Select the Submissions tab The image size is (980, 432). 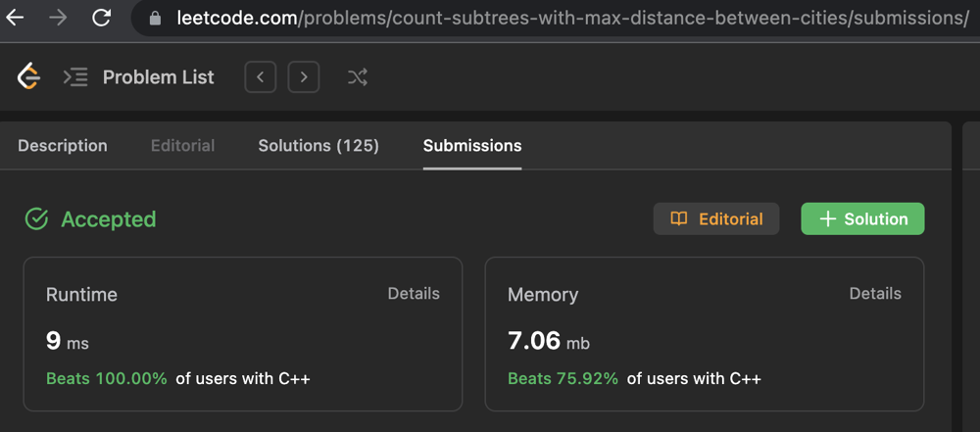click(x=472, y=146)
